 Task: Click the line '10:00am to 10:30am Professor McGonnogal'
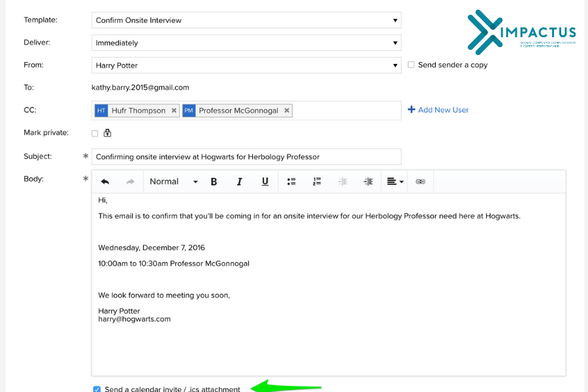(174, 263)
